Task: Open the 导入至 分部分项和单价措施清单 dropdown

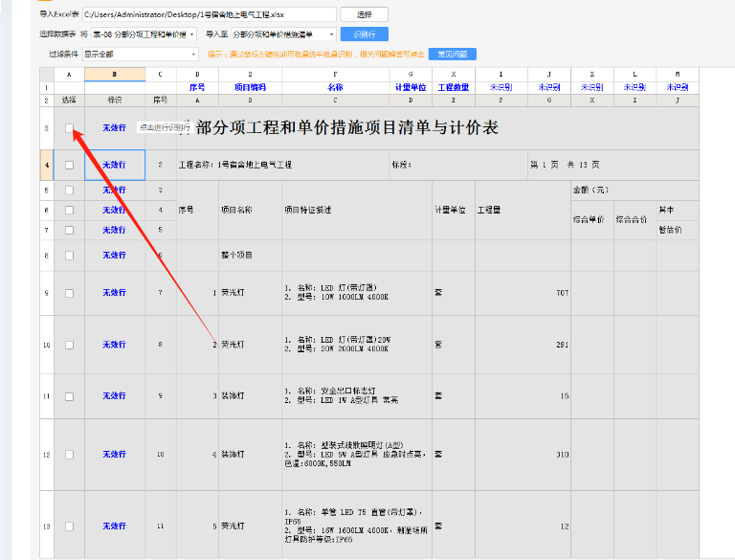Action: click(283, 34)
